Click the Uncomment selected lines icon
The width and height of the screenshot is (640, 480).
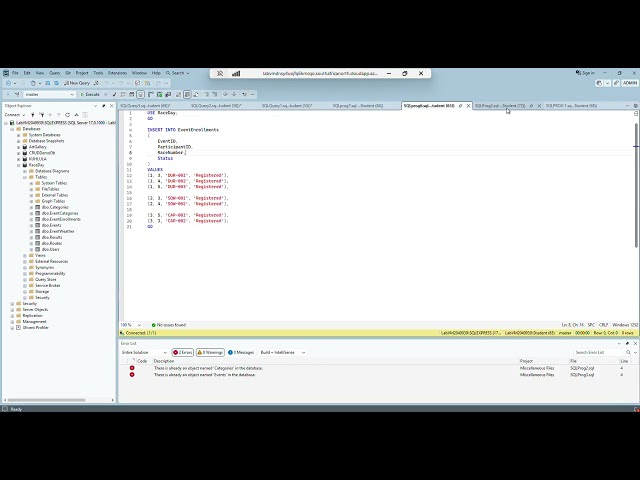pos(215,94)
